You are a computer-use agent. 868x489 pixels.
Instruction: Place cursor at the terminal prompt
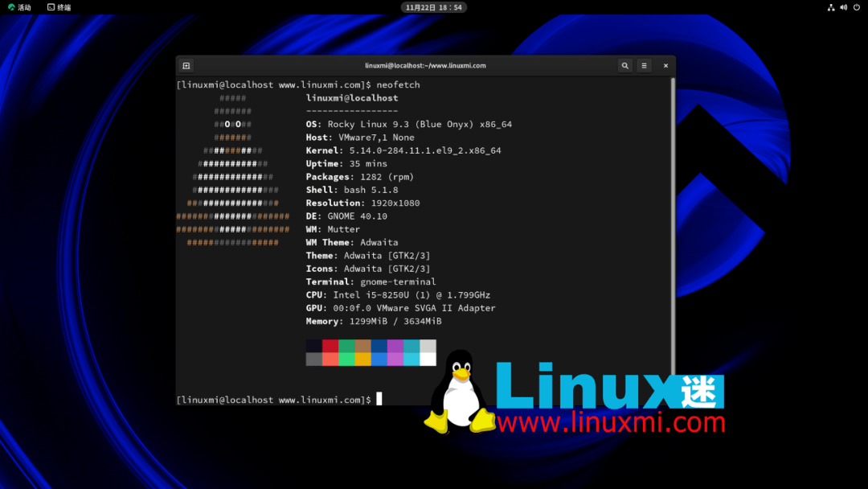click(x=378, y=400)
